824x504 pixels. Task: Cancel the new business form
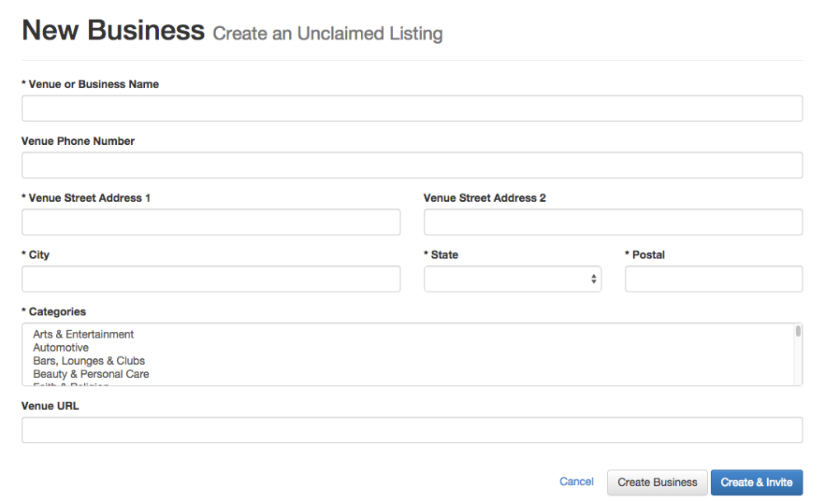click(x=577, y=482)
